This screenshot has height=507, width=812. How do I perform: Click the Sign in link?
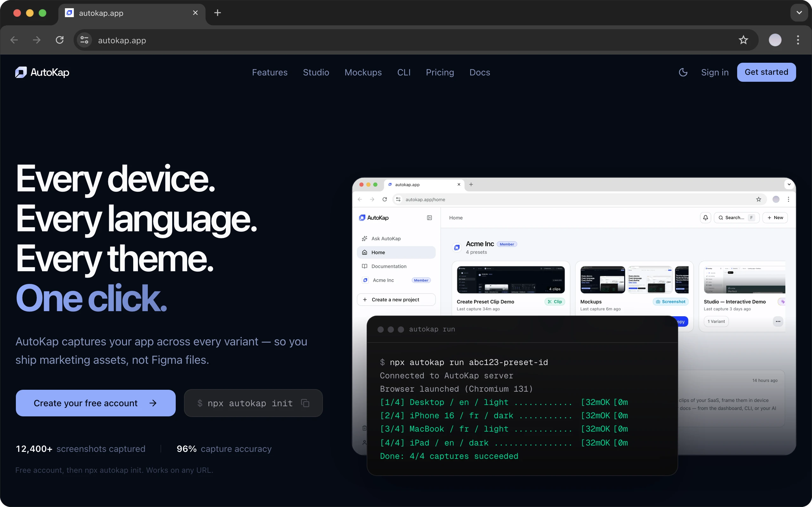715,73
